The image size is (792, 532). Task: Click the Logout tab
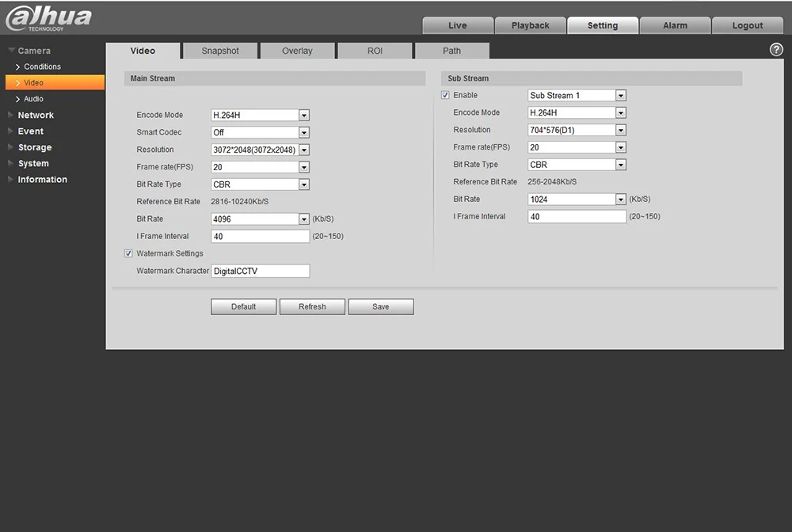[x=748, y=25]
